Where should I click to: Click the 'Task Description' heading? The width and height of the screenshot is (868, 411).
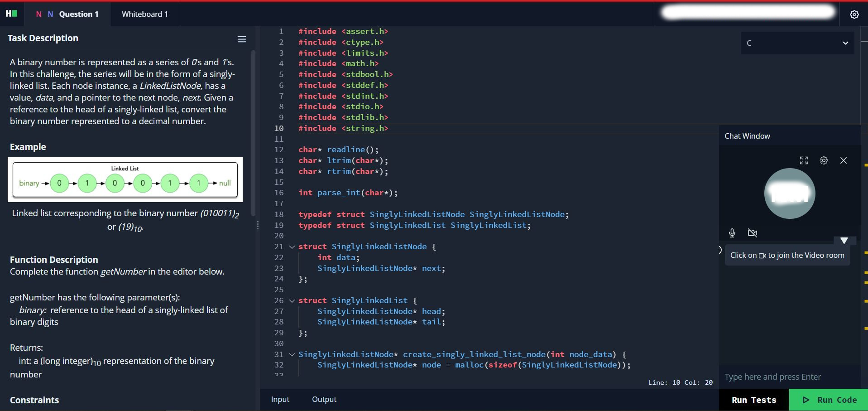(43, 38)
